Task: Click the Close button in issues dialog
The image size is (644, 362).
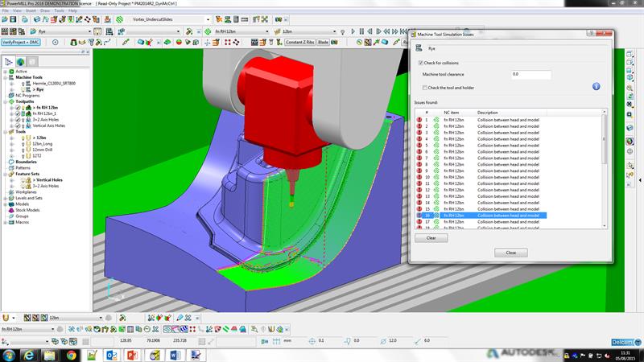Action: click(x=511, y=253)
